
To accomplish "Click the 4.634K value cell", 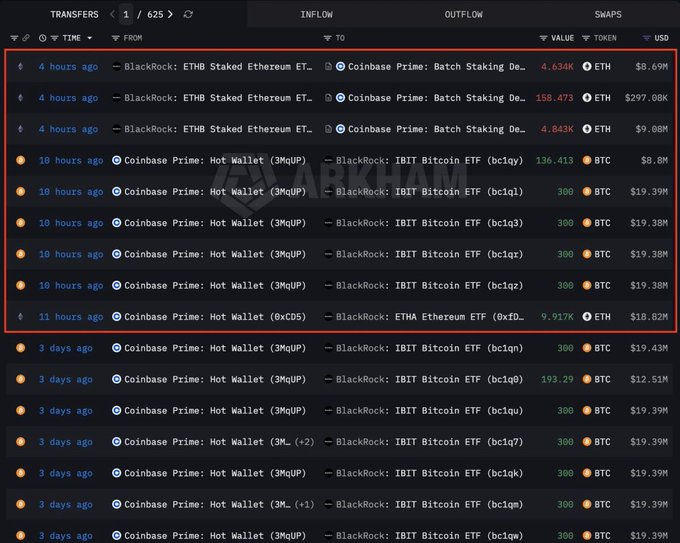I will [557, 66].
